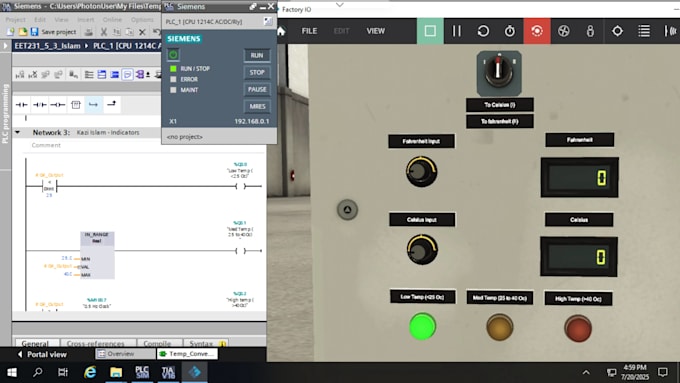This screenshot has height=383, width=680.
Task: Click the open project folder icon
Action: pos(23,32)
